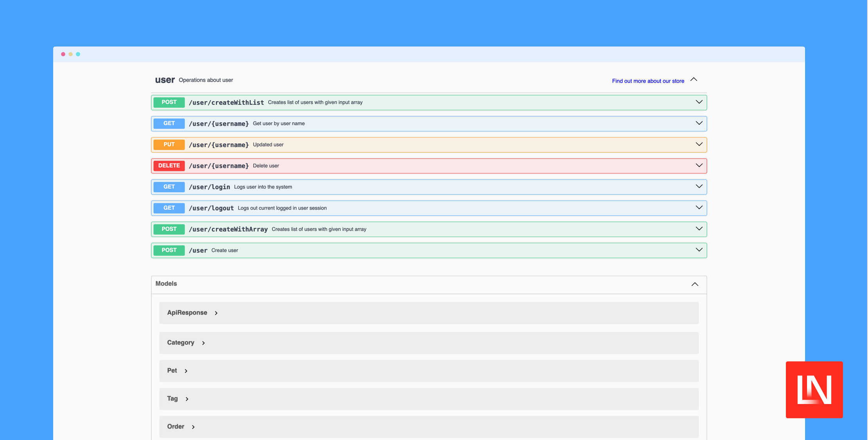Expand the DELETE user endpoint
Image resolution: width=868 pixels, height=440 pixels.
point(699,165)
